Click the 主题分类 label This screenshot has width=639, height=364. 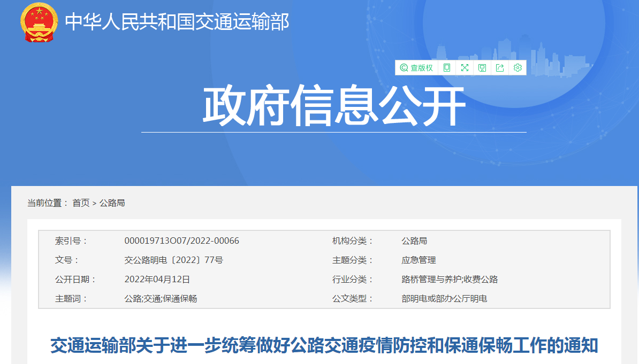coord(353,260)
